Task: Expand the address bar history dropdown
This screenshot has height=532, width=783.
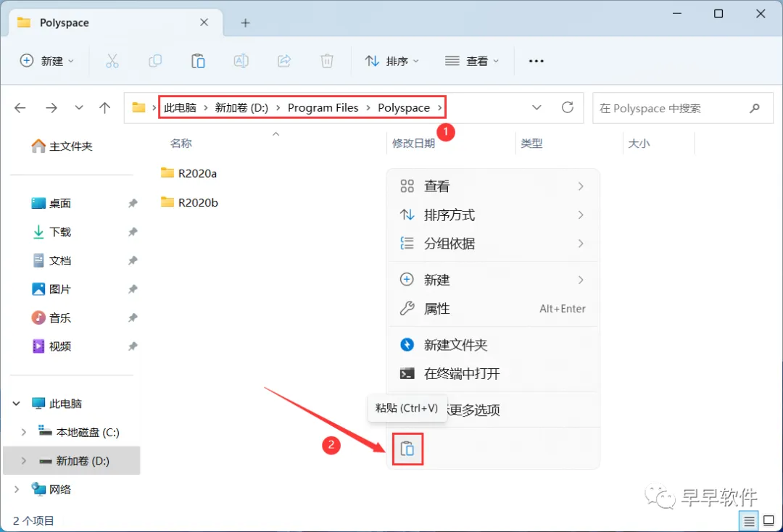Action: point(536,108)
